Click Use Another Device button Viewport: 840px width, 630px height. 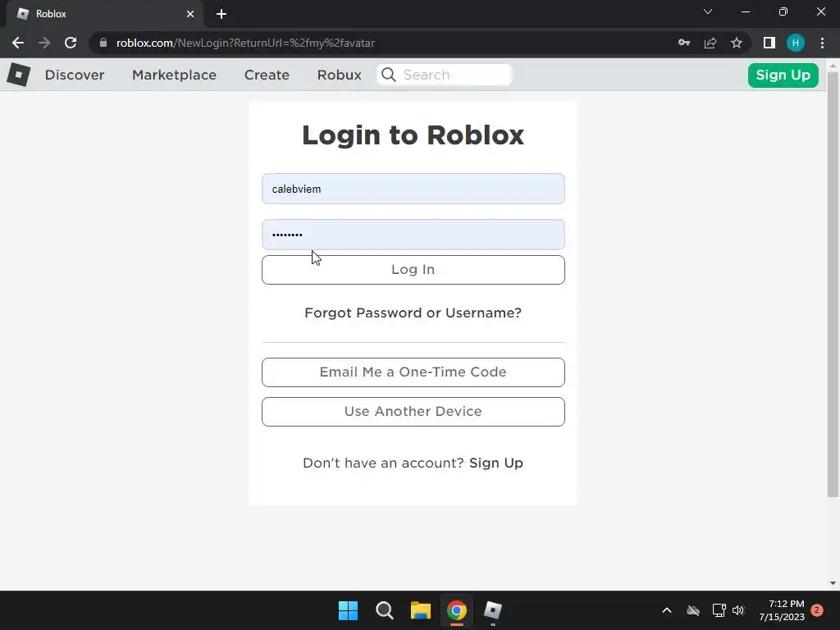tap(413, 412)
